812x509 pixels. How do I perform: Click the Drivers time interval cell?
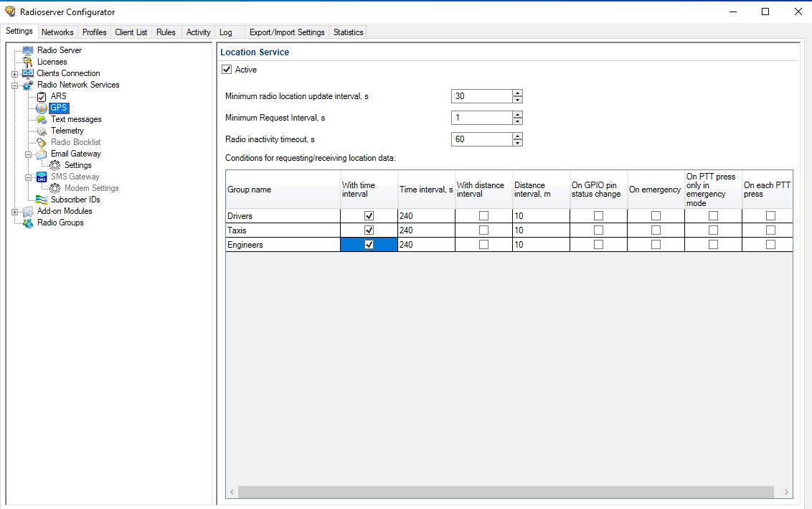[x=426, y=215]
